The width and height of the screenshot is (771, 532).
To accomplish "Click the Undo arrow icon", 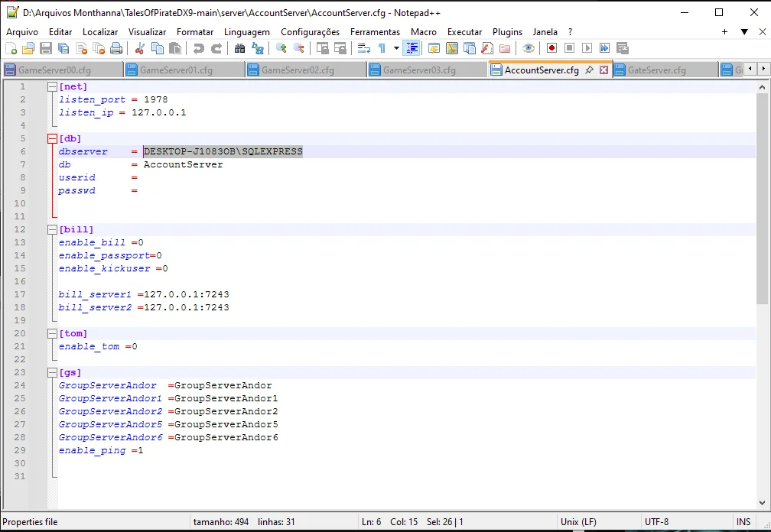I will (x=198, y=48).
